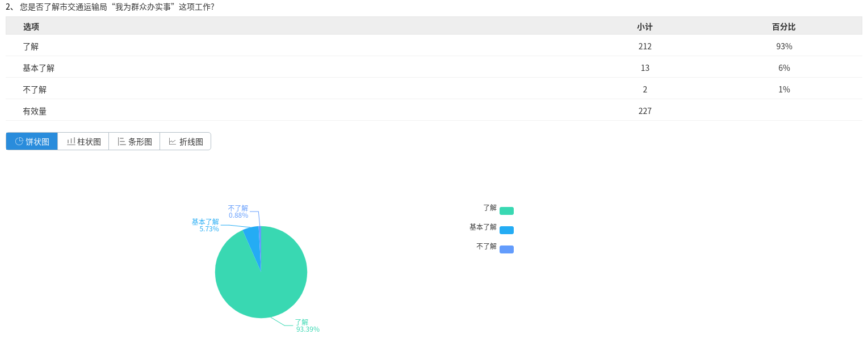Click the 了解 legend label text
This screenshot has height=347, width=868.
point(490,208)
